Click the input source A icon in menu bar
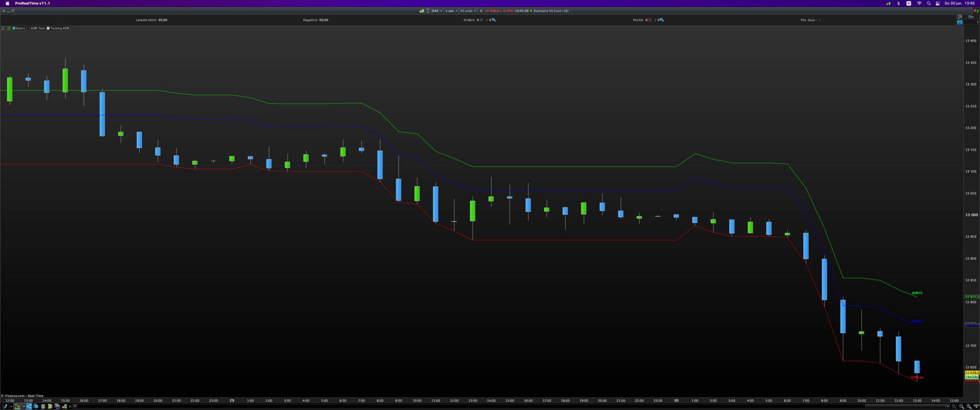Screen dimensions: 980x410 [909, 3]
